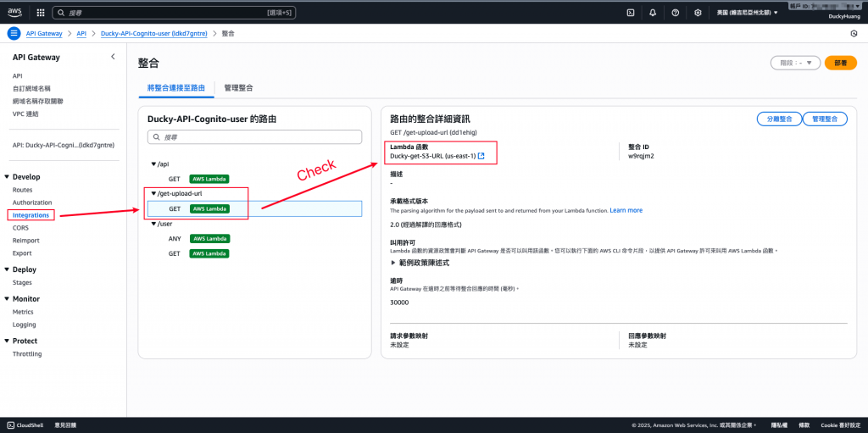Image resolution: width=868 pixels, height=433 pixels.
Task: Open Ducky-get-S3-URL Lambda function link
Action: 433,156
